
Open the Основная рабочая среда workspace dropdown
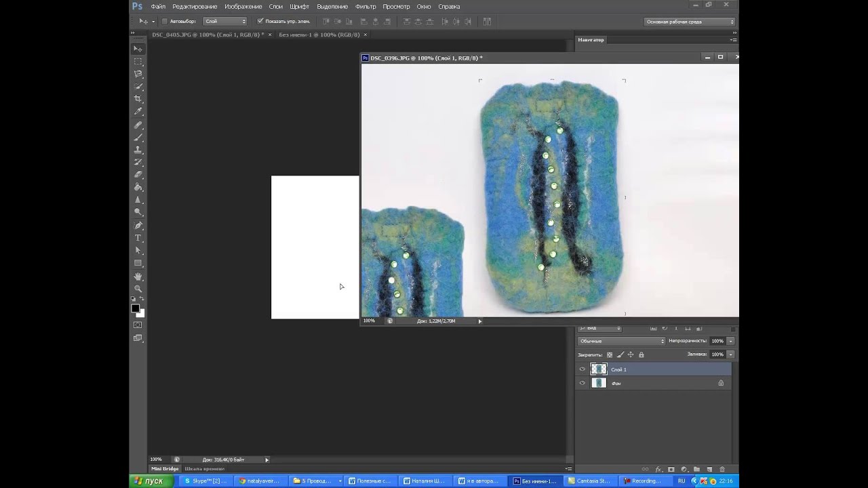pos(689,22)
